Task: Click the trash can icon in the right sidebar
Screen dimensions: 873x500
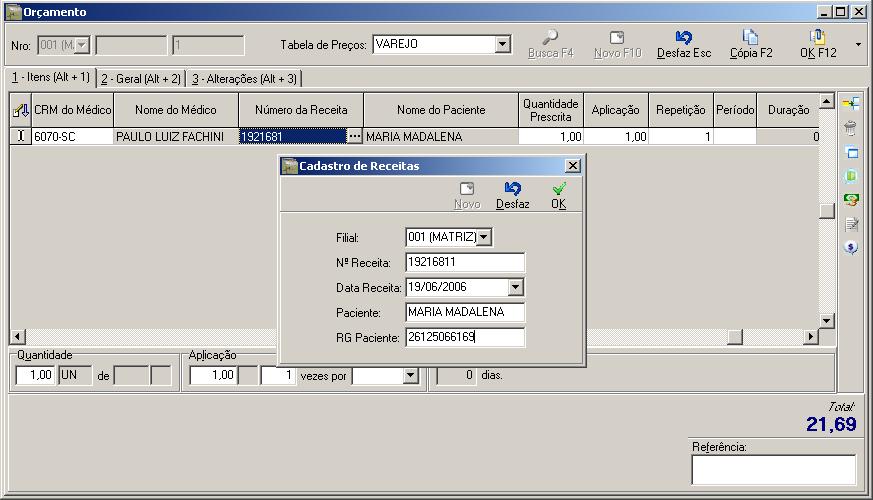Action: click(851, 128)
